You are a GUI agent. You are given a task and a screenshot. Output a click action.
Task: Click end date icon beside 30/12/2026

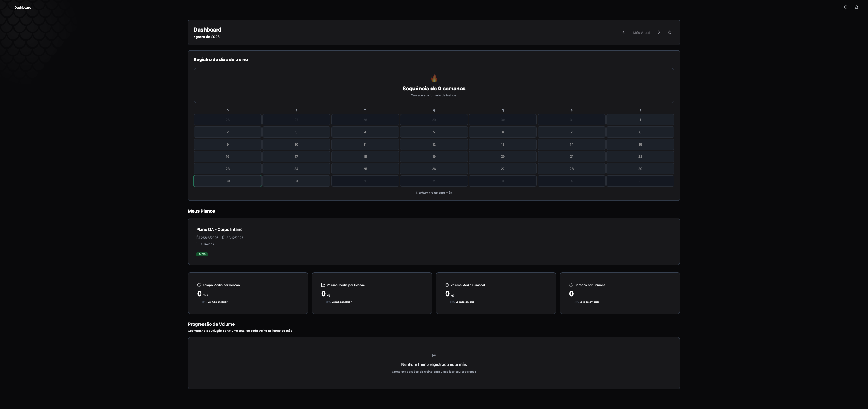[224, 237]
